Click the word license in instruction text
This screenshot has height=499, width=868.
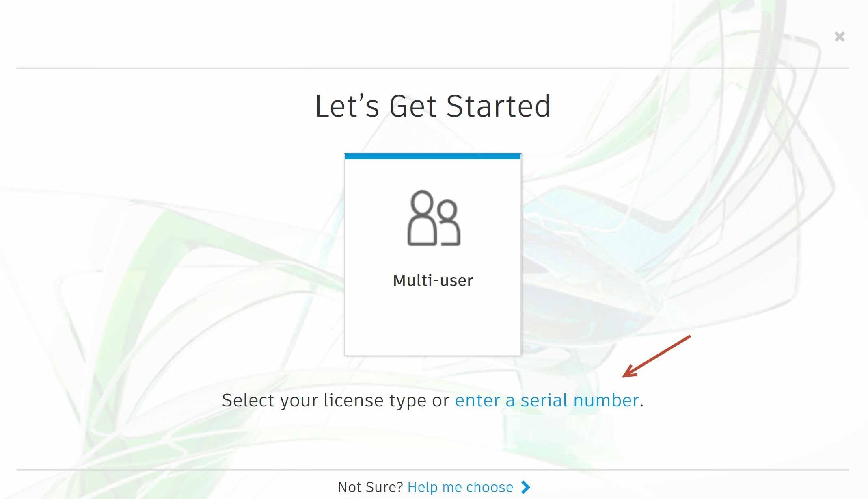click(354, 400)
